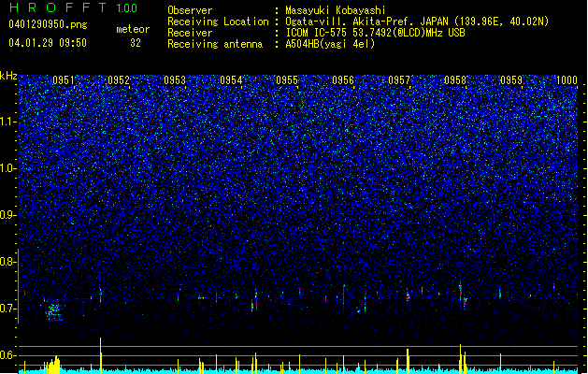Click the 0.6 kHz axis label

tap(8, 355)
